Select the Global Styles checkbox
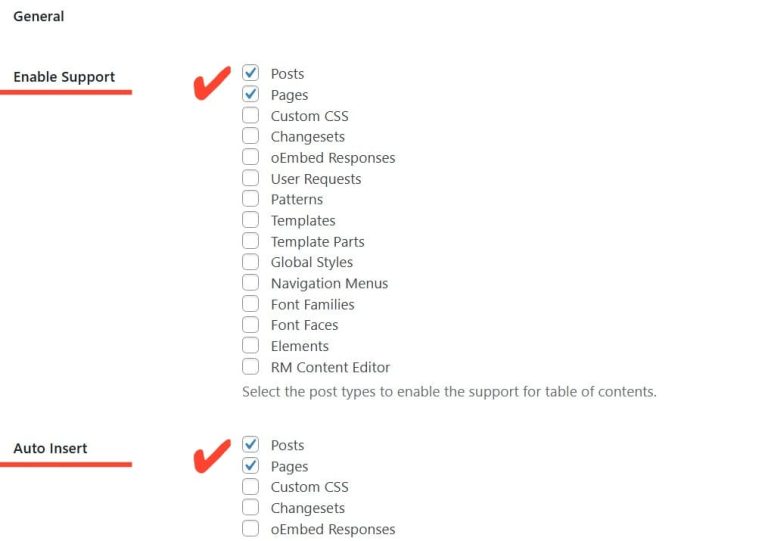Viewport: 768px width, 541px height. point(250,262)
